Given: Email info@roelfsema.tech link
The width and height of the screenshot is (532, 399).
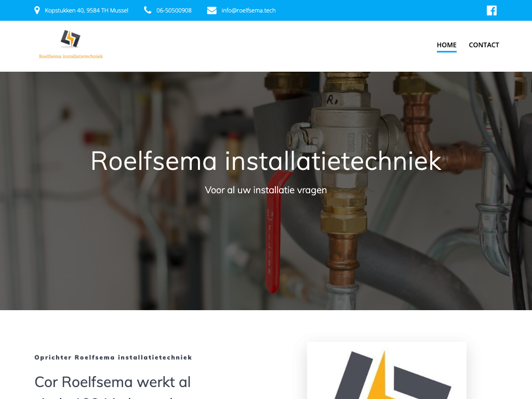Looking at the screenshot, I should pos(248,10).
